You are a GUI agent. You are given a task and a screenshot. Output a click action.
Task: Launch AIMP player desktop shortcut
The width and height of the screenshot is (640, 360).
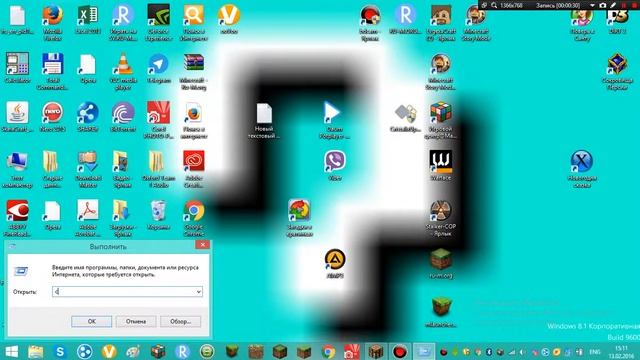coord(335,260)
